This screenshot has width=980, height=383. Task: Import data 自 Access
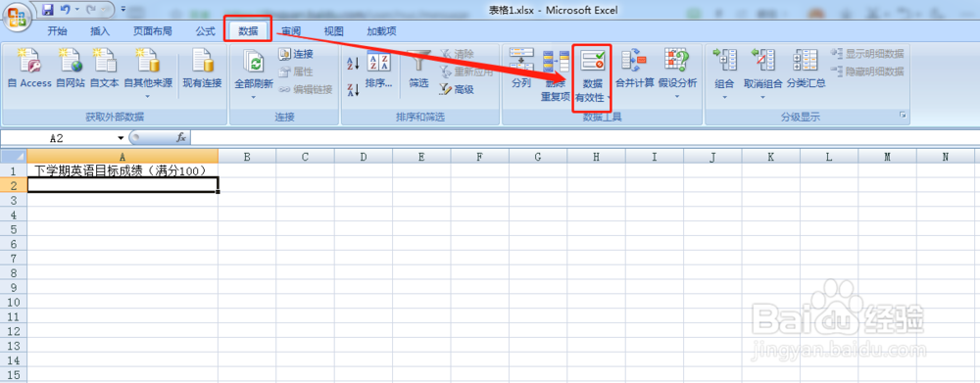pyautogui.click(x=29, y=70)
